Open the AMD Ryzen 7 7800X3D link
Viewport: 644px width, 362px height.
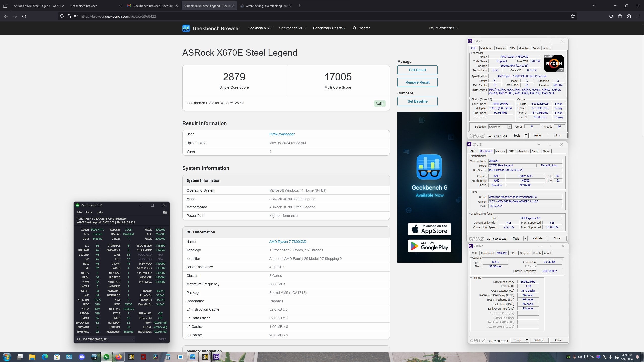click(x=288, y=242)
